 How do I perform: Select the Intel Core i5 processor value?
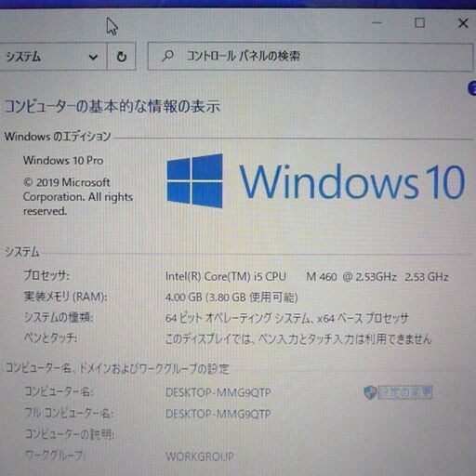[x=307, y=276]
